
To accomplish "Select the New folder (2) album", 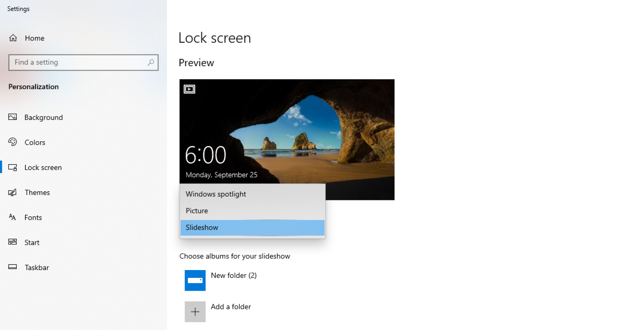I will coord(234,275).
